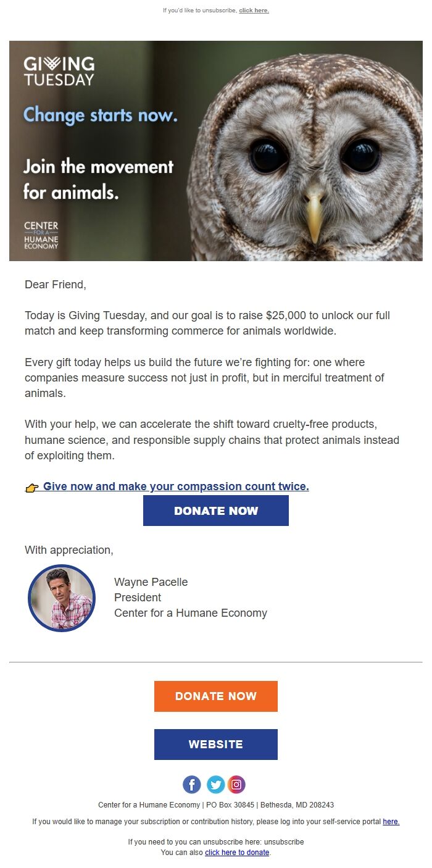Click the Twitter bird icon
The height and width of the screenshot is (868, 432).
(215, 784)
